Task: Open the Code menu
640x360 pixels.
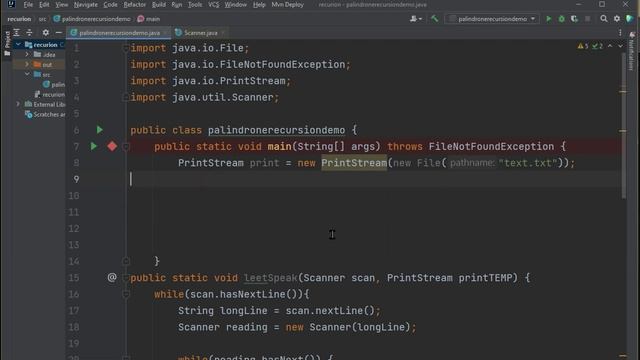Action: tap(110, 5)
